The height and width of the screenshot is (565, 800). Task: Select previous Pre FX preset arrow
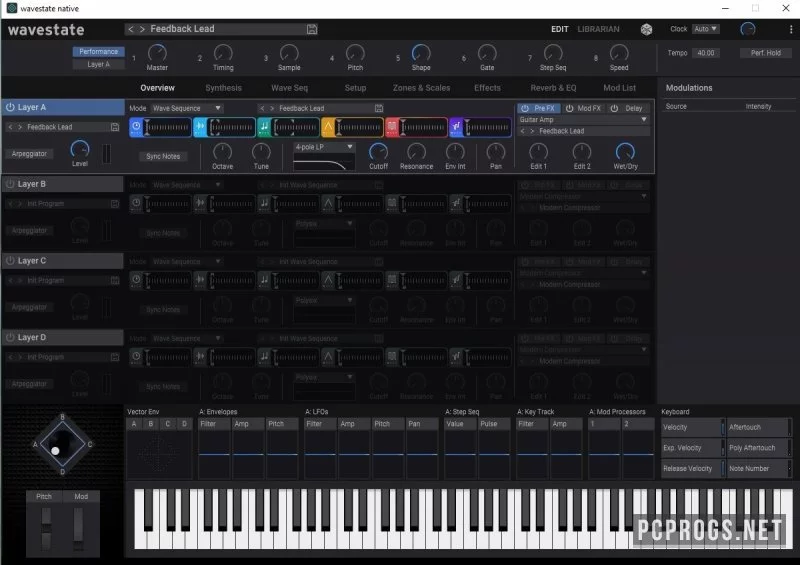pos(522,131)
